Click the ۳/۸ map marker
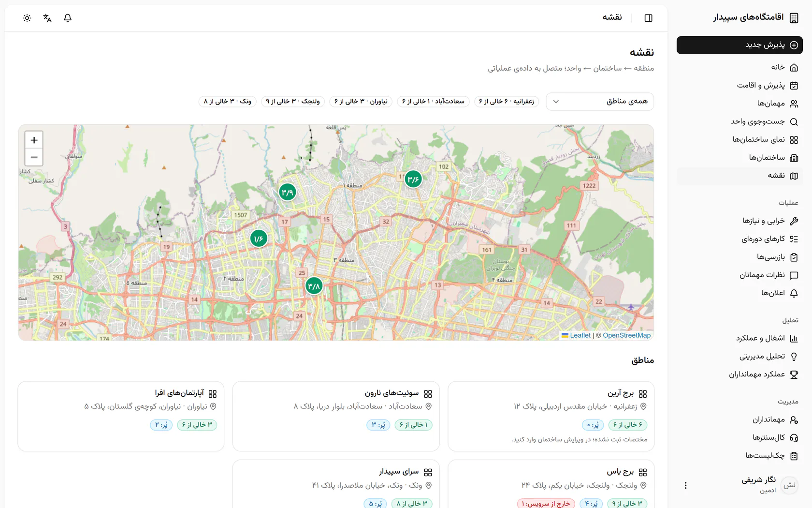 coord(314,286)
